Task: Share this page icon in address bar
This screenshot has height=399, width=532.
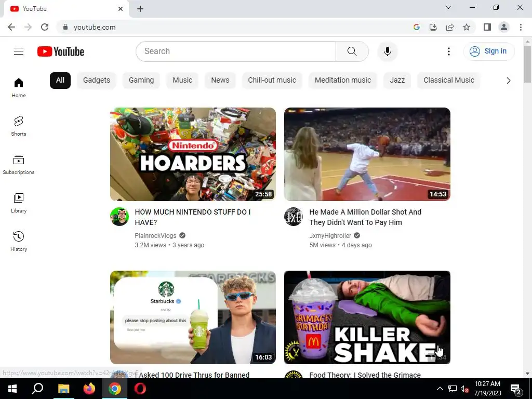Action: pos(450,27)
